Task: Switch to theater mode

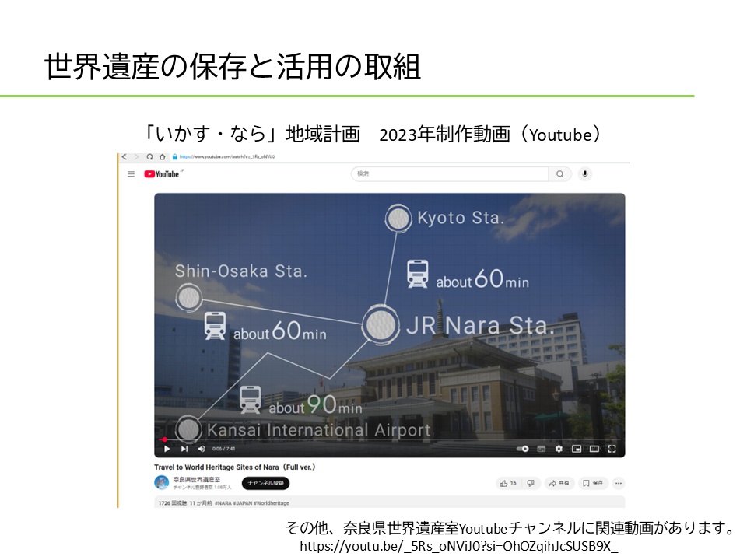Action: tap(594, 449)
